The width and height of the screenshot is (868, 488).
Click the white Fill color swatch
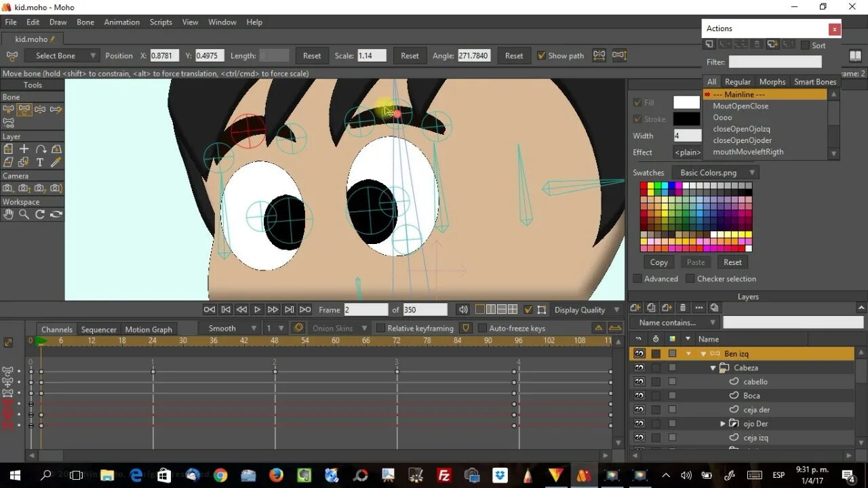click(686, 102)
